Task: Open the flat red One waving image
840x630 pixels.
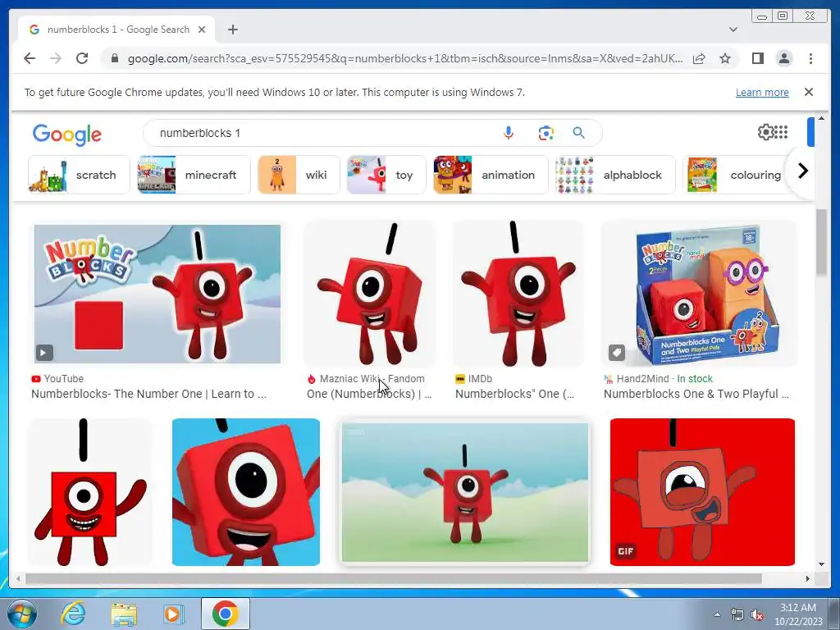Action: 90,492
